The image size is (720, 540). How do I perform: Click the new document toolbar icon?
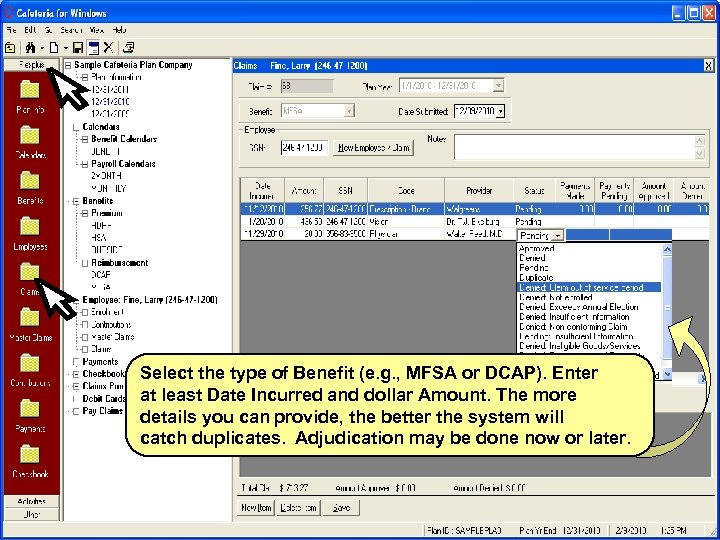[54, 47]
